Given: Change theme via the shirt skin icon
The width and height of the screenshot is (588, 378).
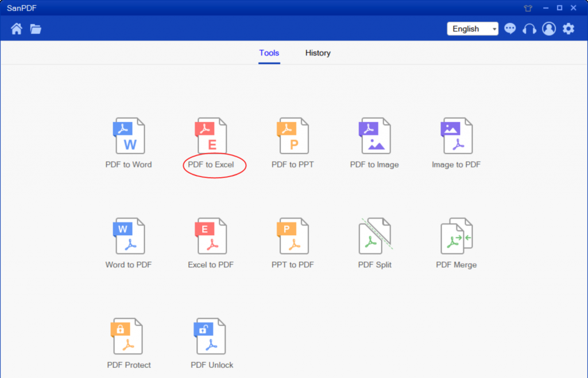Looking at the screenshot, I should pyautogui.click(x=528, y=8).
